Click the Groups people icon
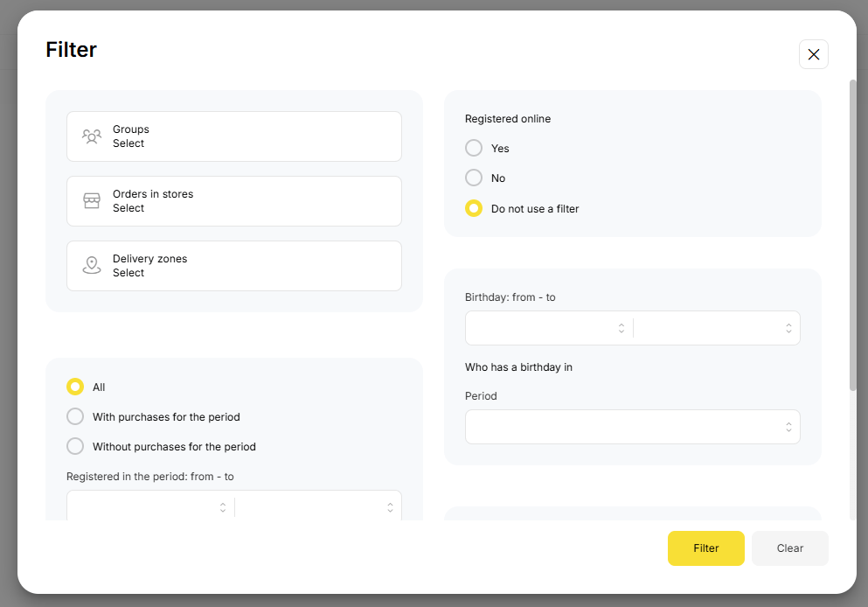 coord(92,136)
